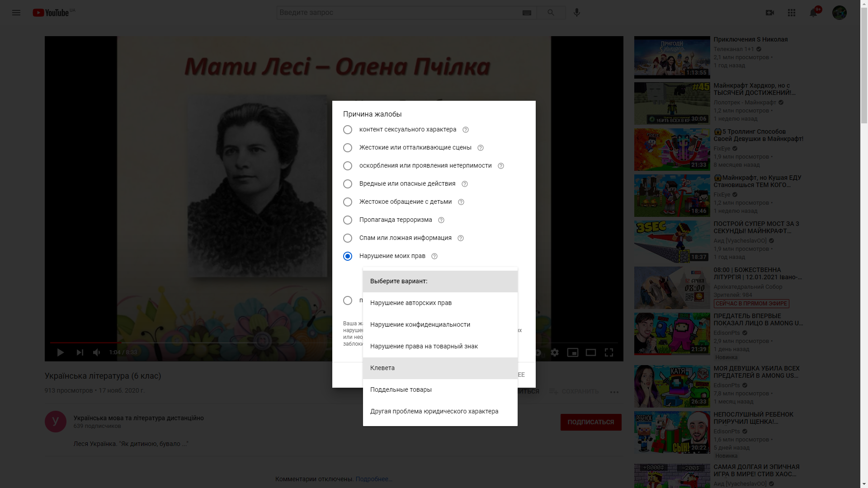Open the 'Подробнее...' comments link

click(374, 479)
